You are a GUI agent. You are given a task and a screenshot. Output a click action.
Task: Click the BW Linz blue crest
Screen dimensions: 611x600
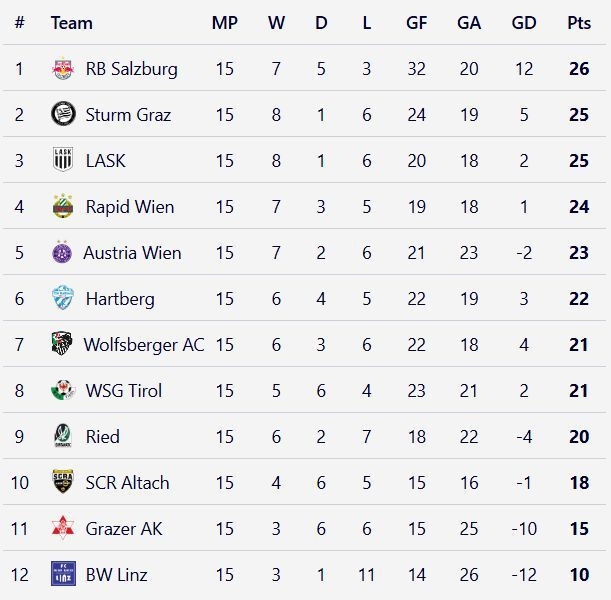[x=63, y=575]
